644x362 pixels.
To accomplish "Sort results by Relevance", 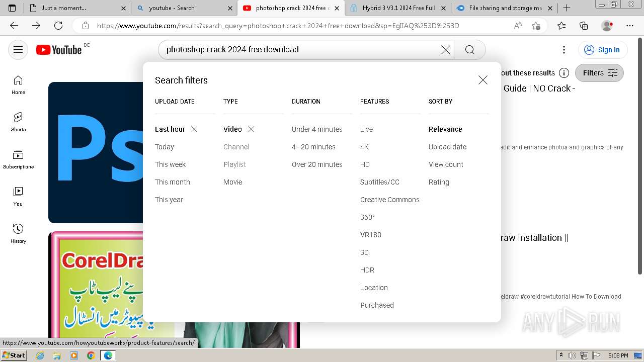I will point(445,129).
